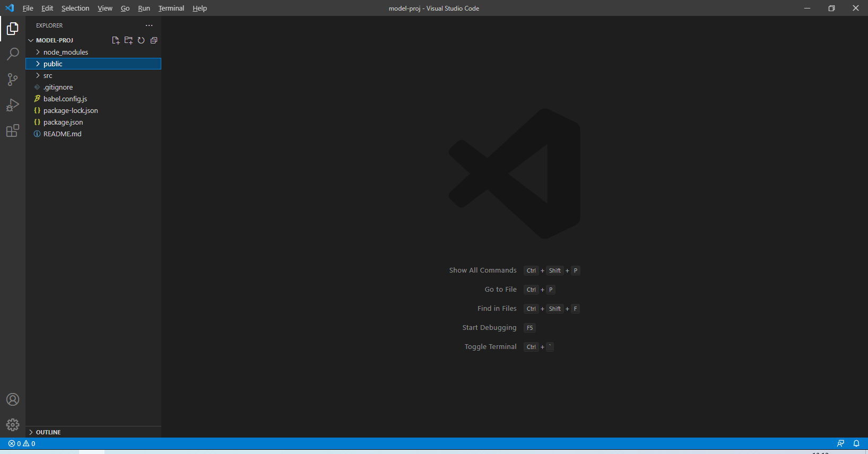Click the package.json braces icon
The image size is (868, 454).
click(37, 122)
